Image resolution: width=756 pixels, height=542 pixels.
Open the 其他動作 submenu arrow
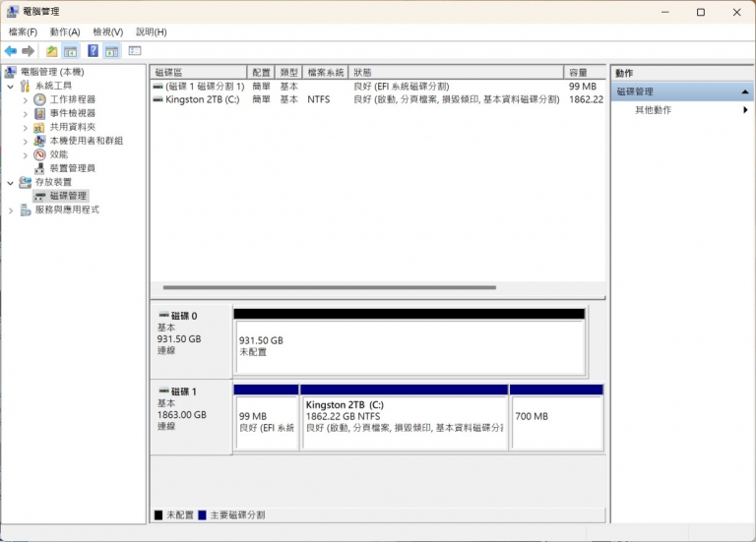[745, 110]
